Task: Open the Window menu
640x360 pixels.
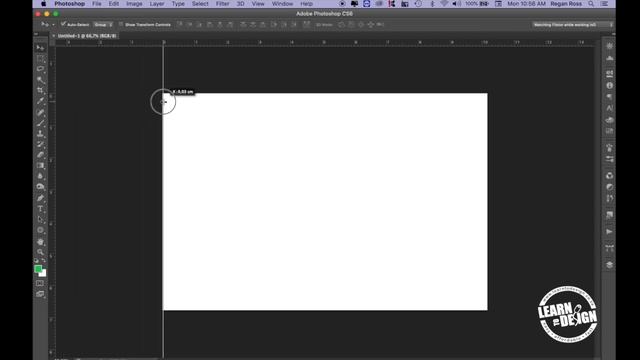Action: pyautogui.click(x=282, y=4)
